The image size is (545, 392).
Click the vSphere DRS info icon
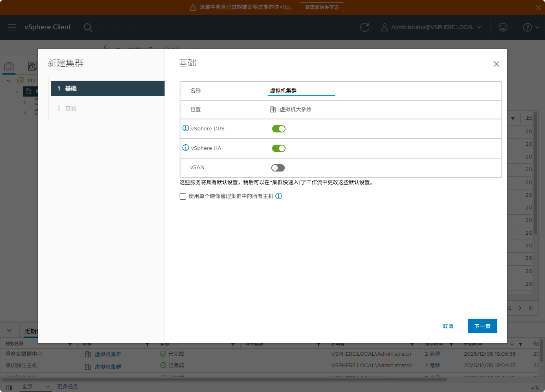click(186, 128)
